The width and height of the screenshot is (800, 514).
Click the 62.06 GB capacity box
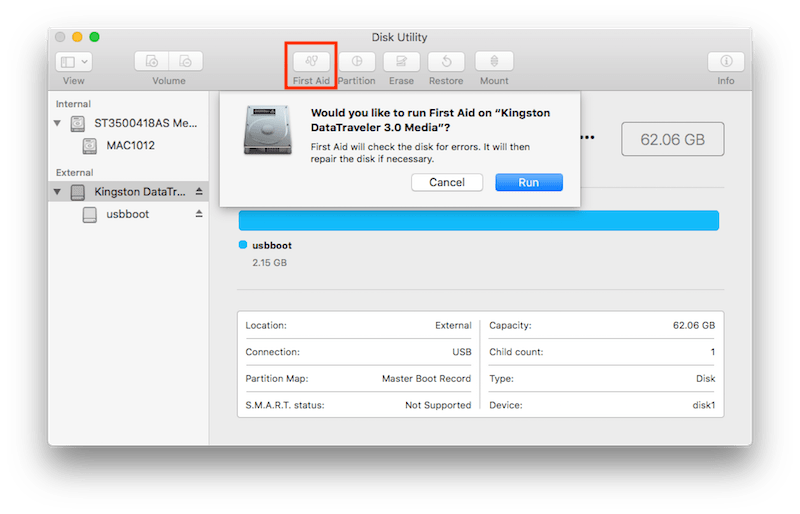pos(672,139)
